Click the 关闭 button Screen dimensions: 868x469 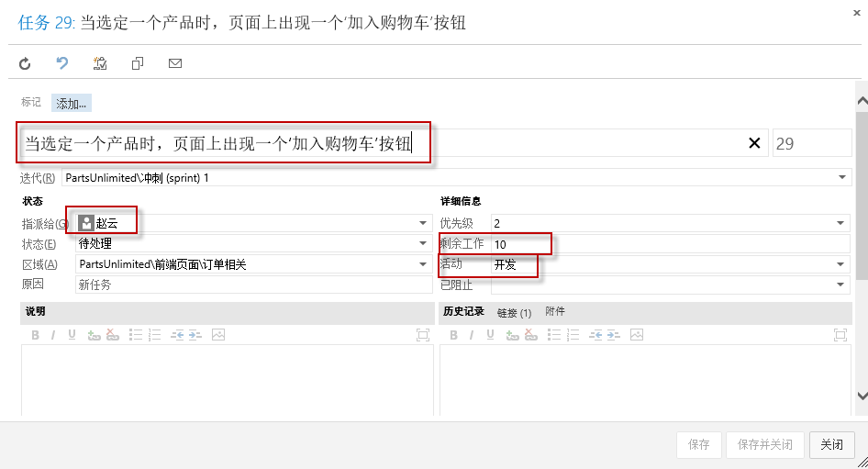[x=831, y=444]
